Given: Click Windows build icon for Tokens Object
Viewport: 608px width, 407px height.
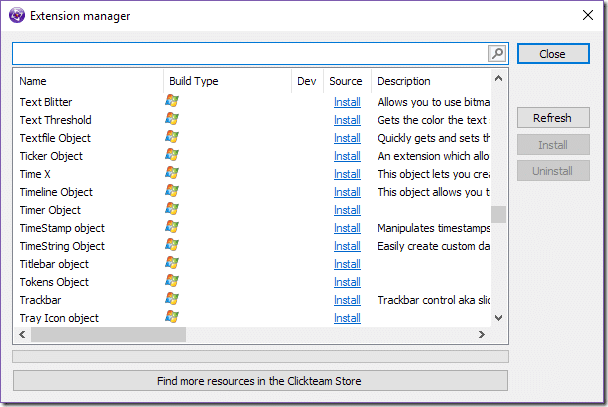Looking at the screenshot, I should point(172,281).
